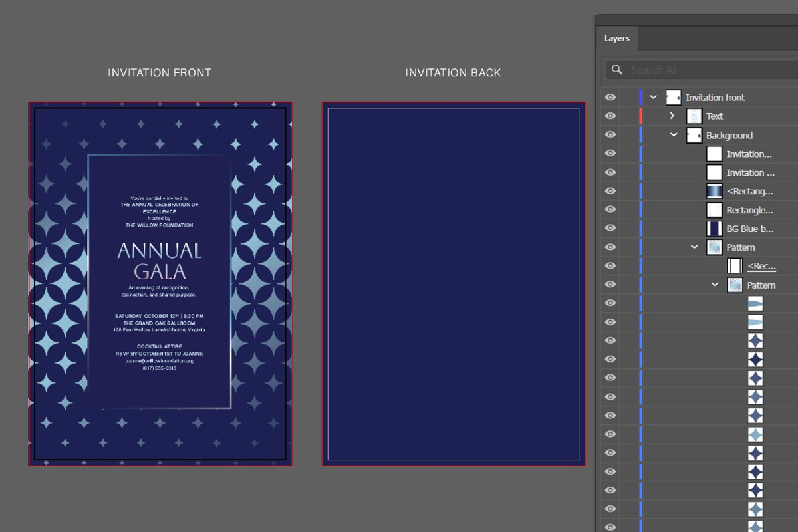Click the (617) 555-0316 phone number
Screen dimensions: 798x532
point(160,368)
